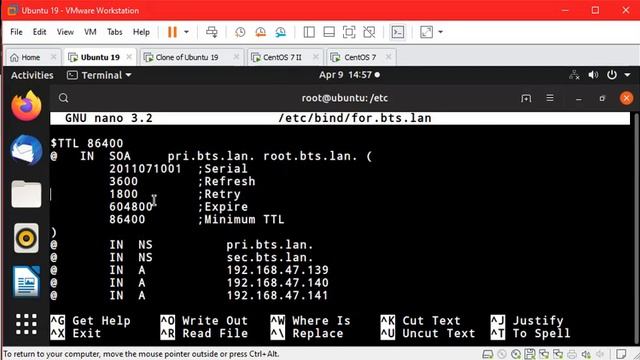Enter VMware full screen mode
The height and width of the screenshot is (360, 640).
[349, 32]
